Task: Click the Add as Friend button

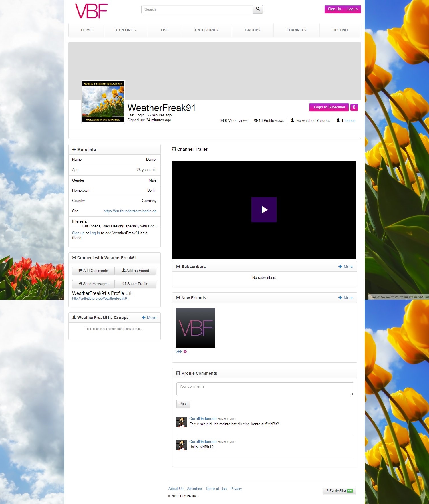Action: tap(135, 271)
